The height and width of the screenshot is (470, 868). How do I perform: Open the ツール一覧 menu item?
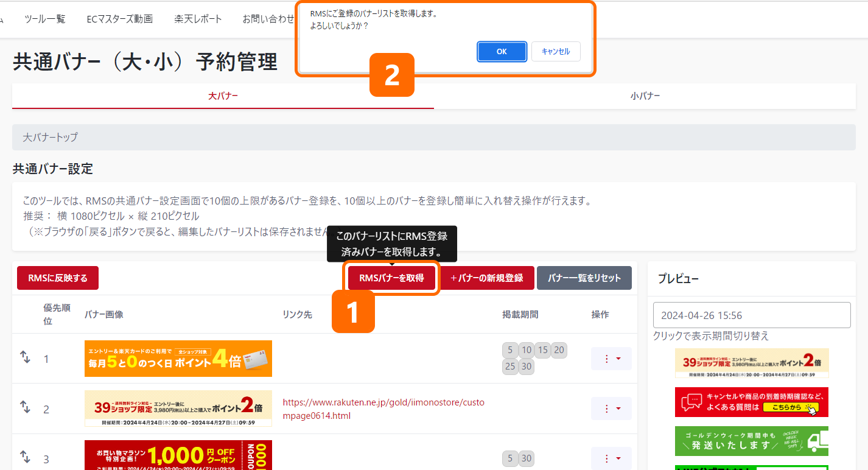[x=45, y=19]
